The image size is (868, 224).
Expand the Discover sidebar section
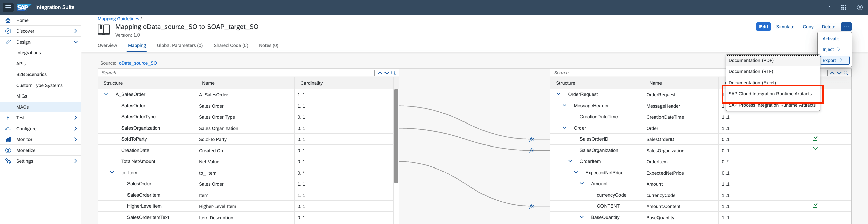75,31
